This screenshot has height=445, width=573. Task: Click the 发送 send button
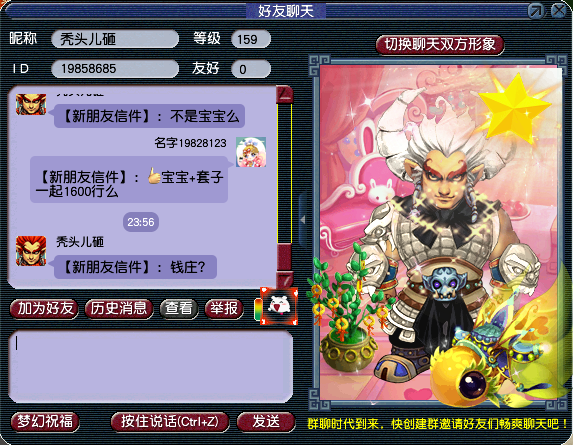(266, 422)
